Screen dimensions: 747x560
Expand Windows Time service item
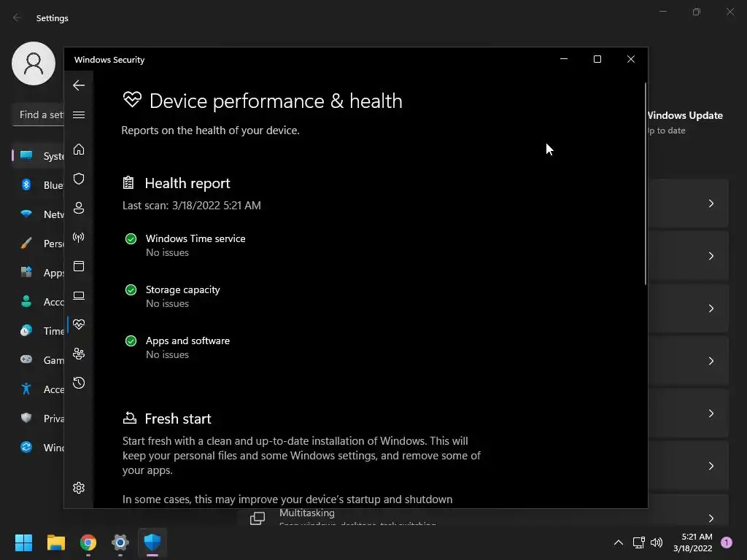pyautogui.click(x=196, y=245)
